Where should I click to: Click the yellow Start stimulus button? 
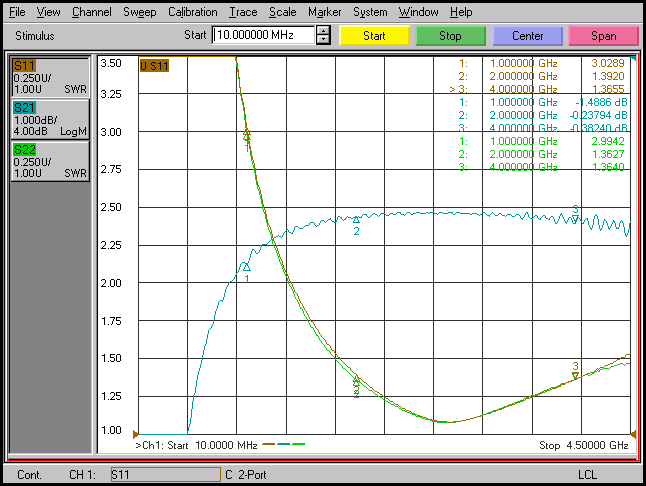(374, 36)
